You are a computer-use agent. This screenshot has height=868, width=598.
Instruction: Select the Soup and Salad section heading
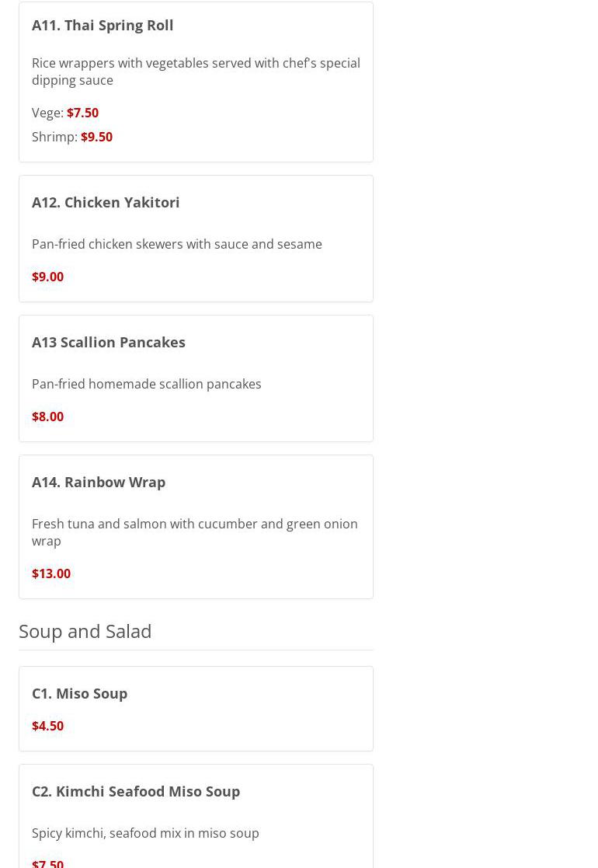[85, 632]
